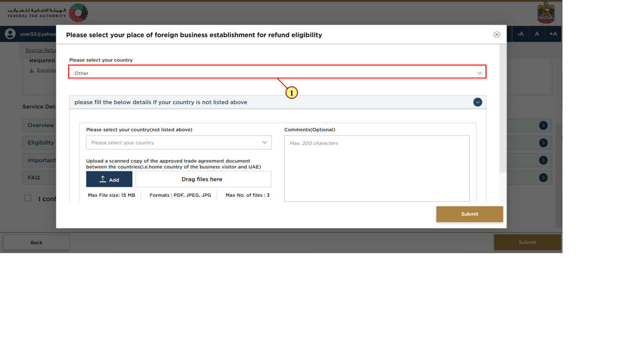Click the Add upload button
The width and height of the screenshot is (643, 364).
109,179
